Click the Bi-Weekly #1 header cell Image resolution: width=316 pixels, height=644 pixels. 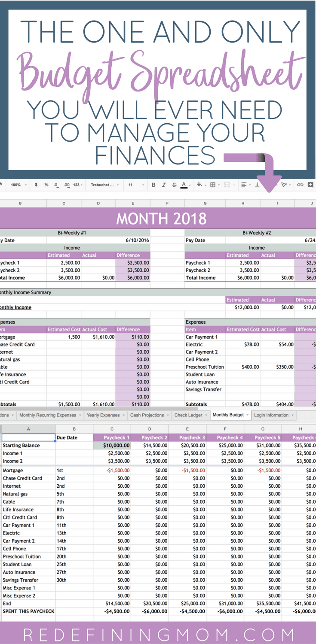(72, 233)
